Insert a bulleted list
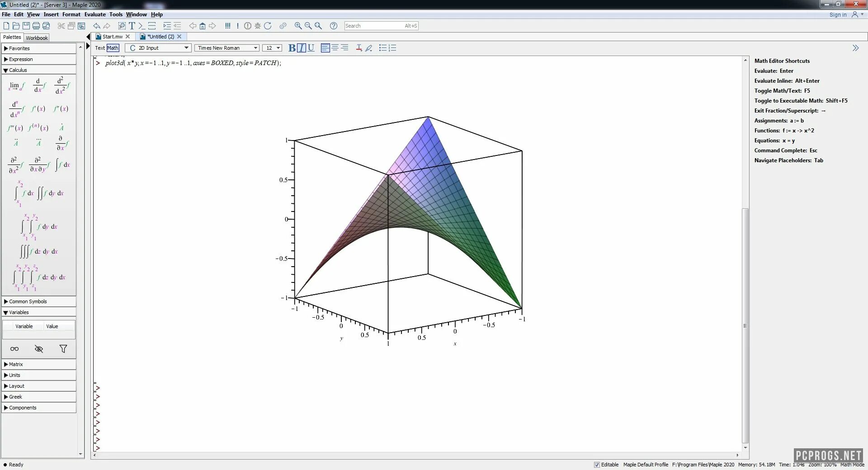868x470 pixels. click(x=383, y=48)
